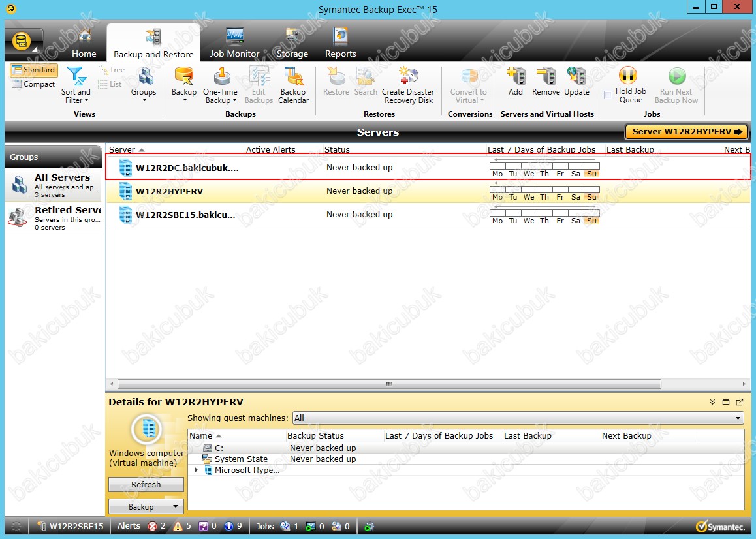The width and height of the screenshot is (756, 539).
Task: Click the Retired Servers group icon
Action: (18, 217)
